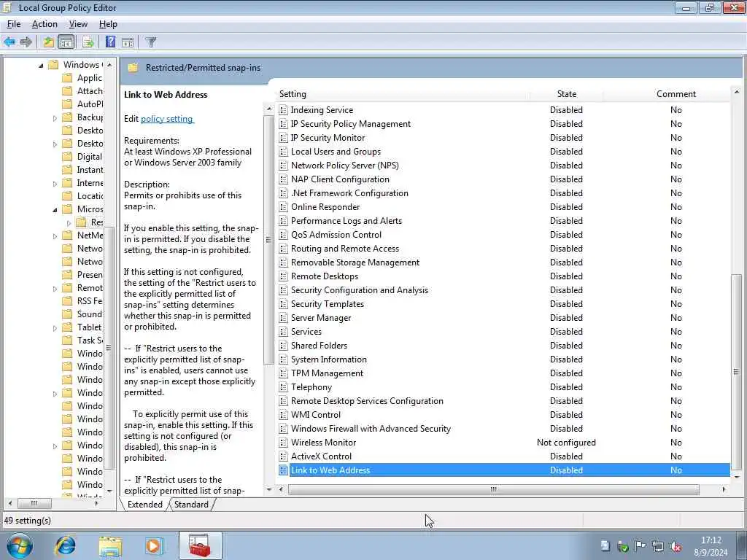Image resolution: width=747 pixels, height=560 pixels.
Task: Click the description pane vertical scrollbar thumb
Action: (x=268, y=240)
